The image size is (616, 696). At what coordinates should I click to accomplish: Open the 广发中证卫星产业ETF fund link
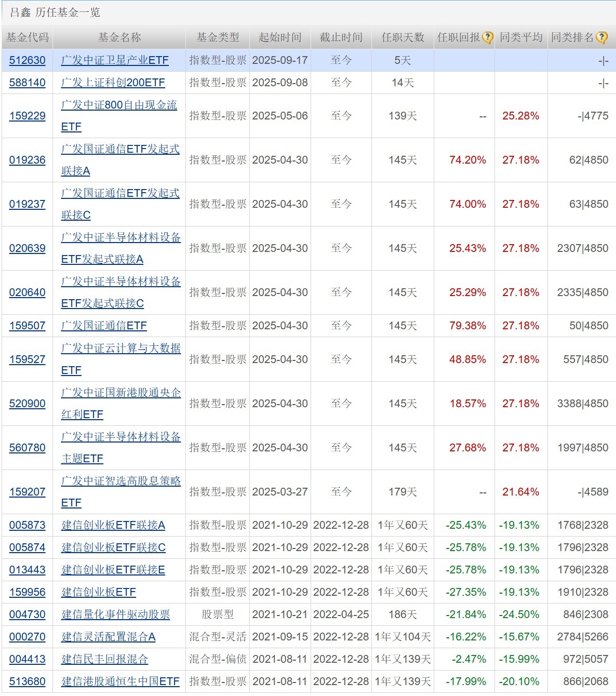115,60
